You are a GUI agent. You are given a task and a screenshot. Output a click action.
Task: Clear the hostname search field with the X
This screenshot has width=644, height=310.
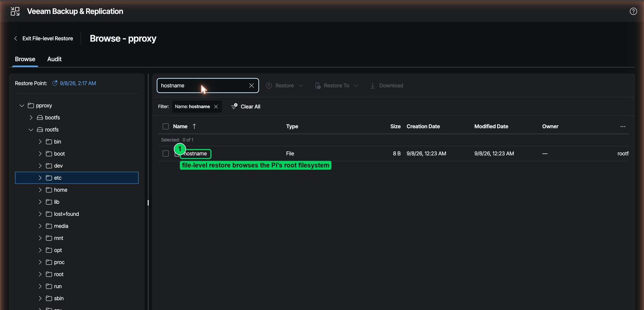252,86
